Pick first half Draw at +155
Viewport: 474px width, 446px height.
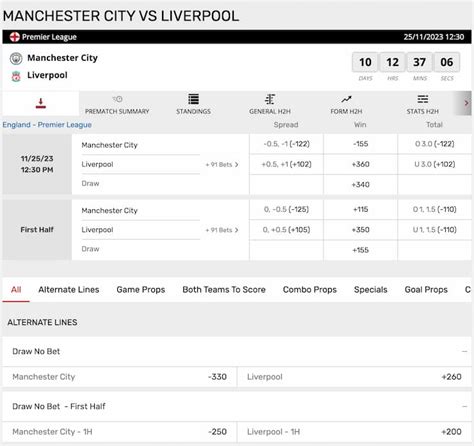click(360, 250)
